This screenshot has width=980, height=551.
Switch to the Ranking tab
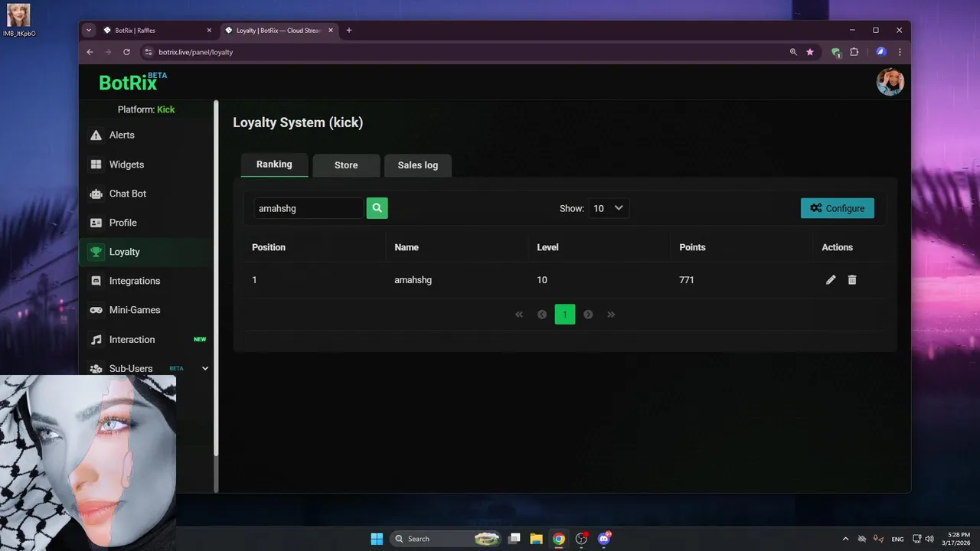(274, 165)
